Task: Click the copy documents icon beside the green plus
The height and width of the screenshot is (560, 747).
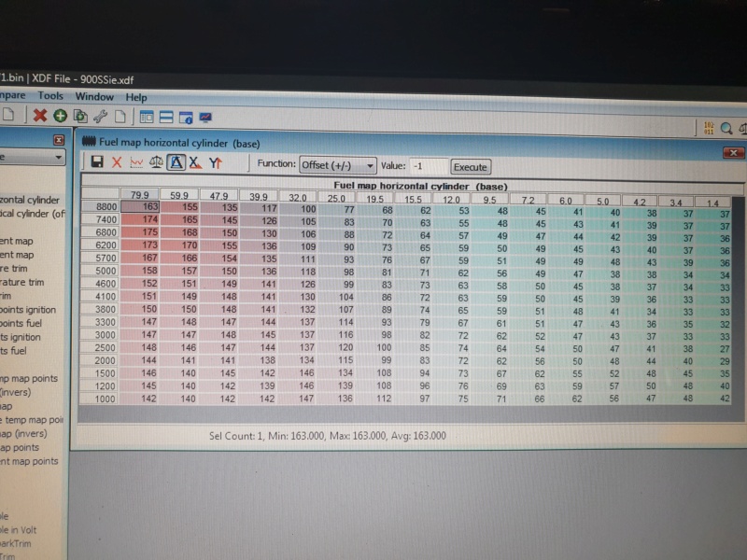Action: tap(80, 116)
